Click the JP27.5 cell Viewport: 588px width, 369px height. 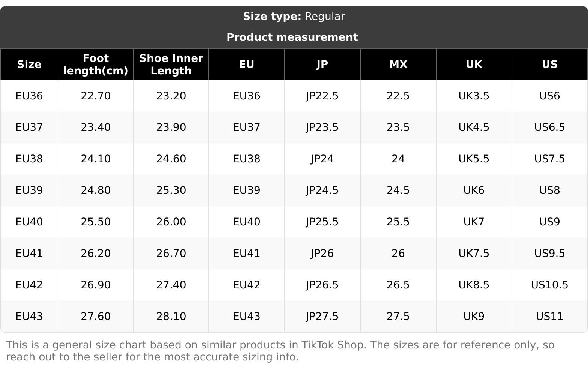pos(322,316)
